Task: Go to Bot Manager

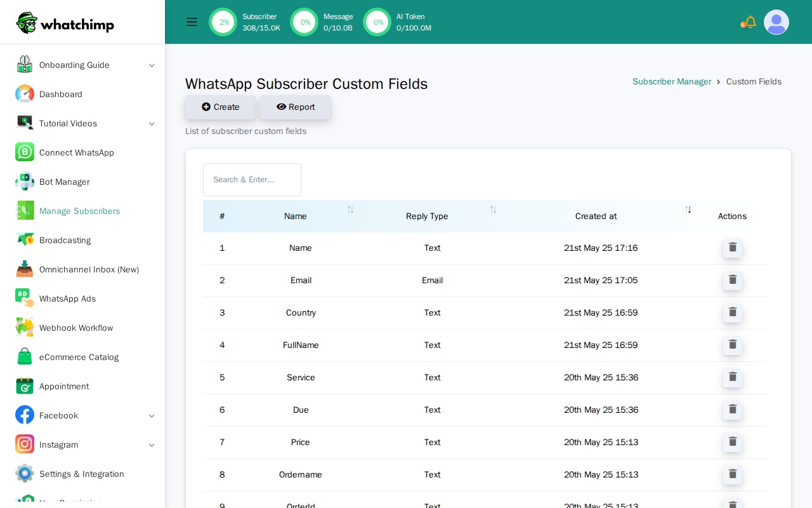Action: [x=65, y=182]
